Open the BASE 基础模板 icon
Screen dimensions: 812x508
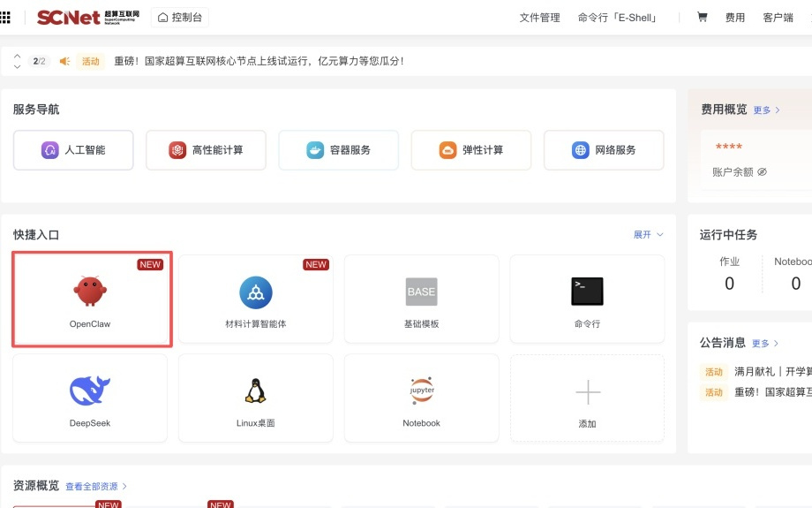422,292
